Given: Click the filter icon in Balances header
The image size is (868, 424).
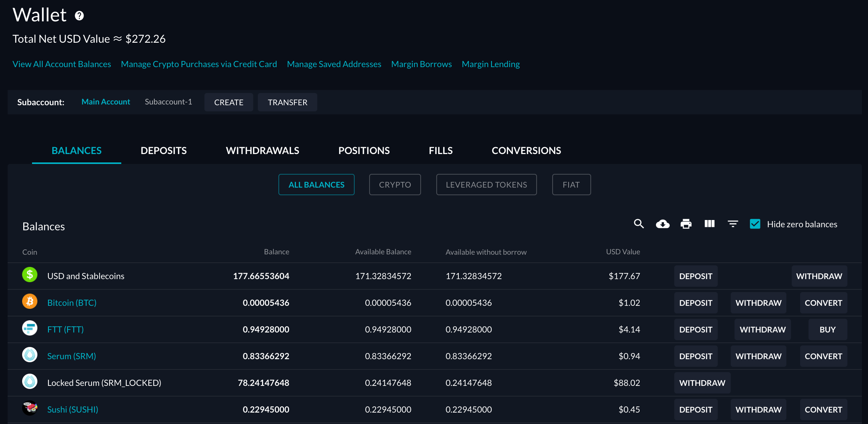Looking at the screenshot, I should (733, 223).
